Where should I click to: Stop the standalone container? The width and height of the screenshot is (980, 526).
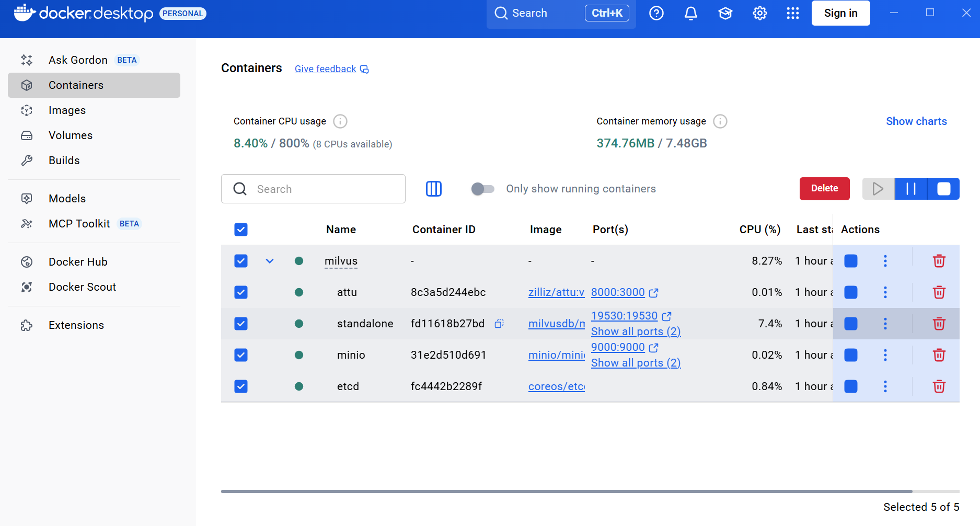(x=851, y=324)
